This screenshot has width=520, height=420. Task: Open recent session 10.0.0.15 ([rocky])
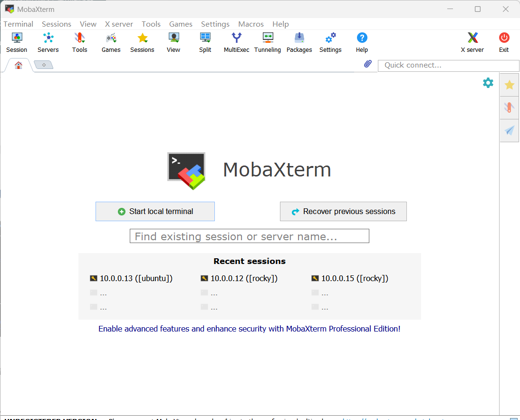pos(350,278)
